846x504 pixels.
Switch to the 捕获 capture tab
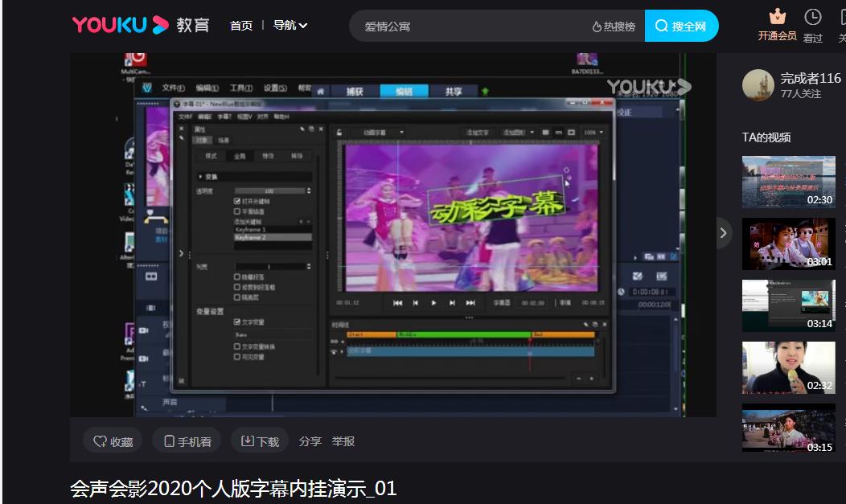[x=355, y=92]
